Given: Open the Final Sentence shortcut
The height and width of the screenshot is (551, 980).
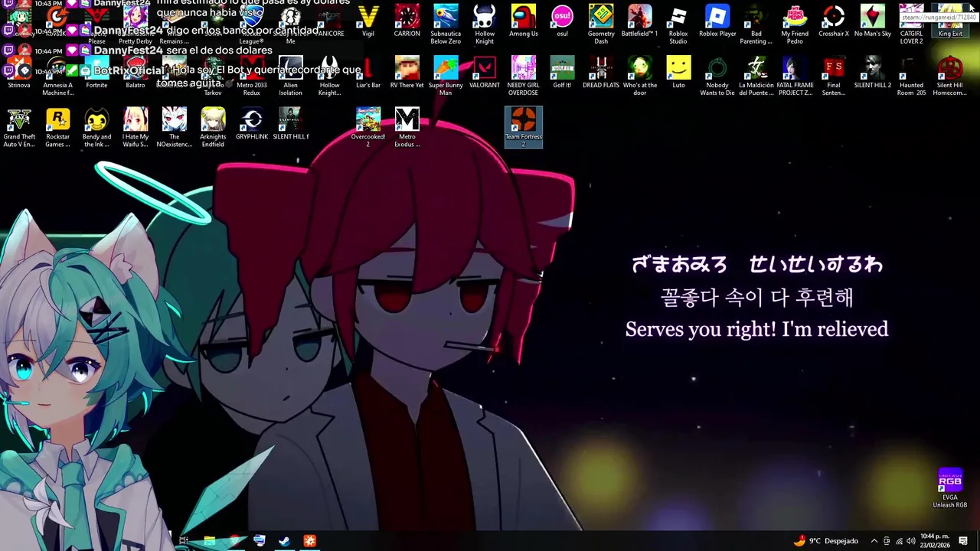Looking at the screenshot, I should tap(834, 76).
